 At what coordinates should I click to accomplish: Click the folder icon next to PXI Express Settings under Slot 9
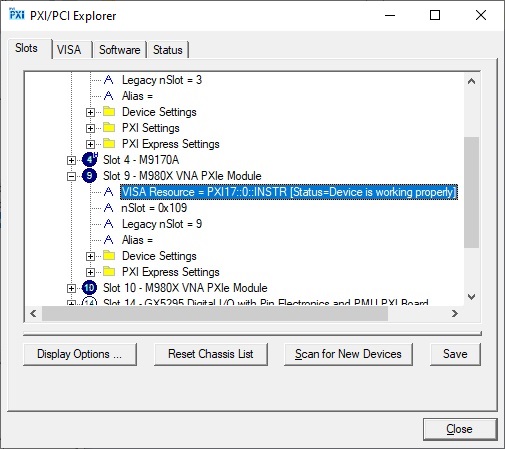pyautogui.click(x=109, y=271)
